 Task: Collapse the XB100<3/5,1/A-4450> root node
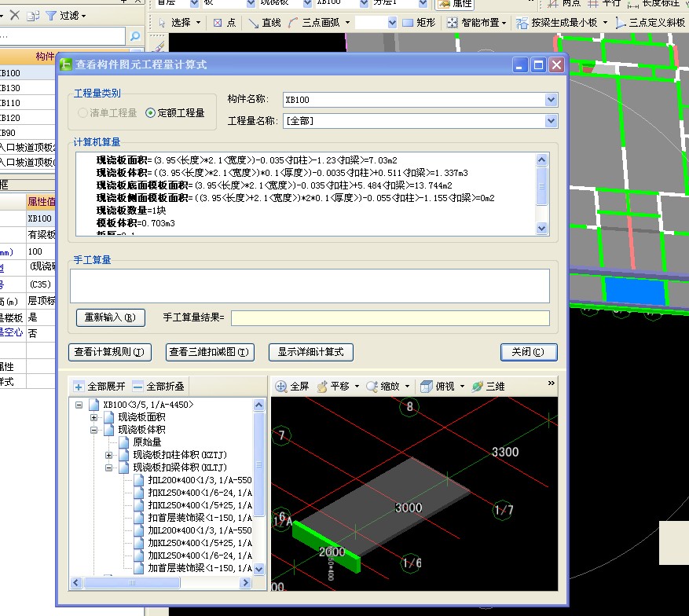[79, 405]
